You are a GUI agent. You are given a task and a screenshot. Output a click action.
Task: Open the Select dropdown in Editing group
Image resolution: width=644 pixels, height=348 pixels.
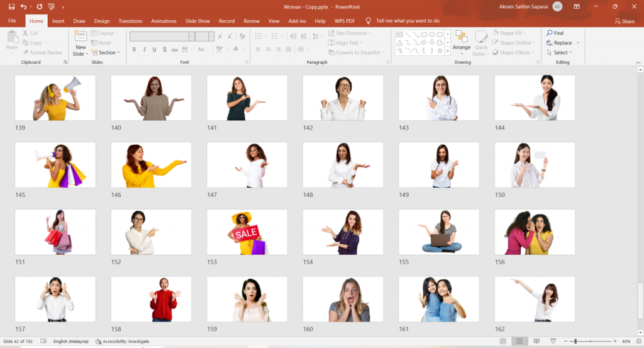560,53
